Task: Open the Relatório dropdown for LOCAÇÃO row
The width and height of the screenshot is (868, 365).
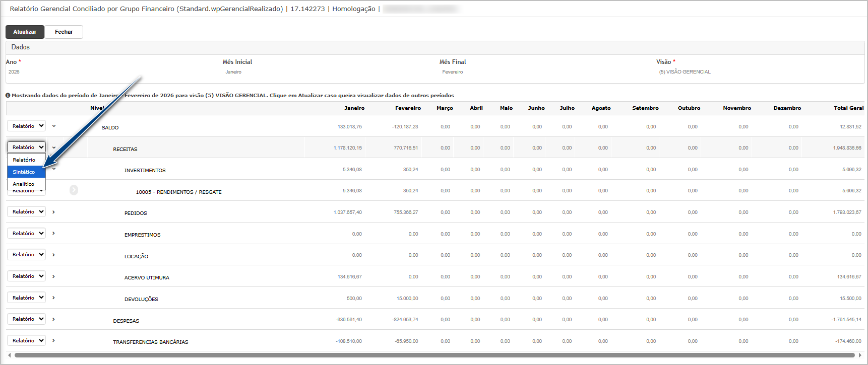Action: pyautogui.click(x=26, y=254)
